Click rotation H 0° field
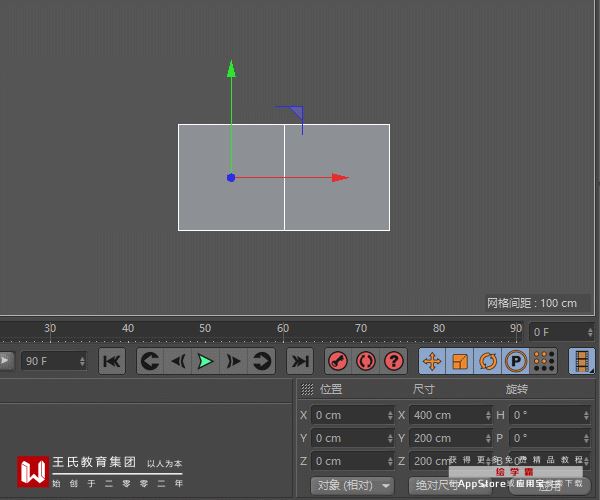The image size is (600, 500). [x=550, y=415]
